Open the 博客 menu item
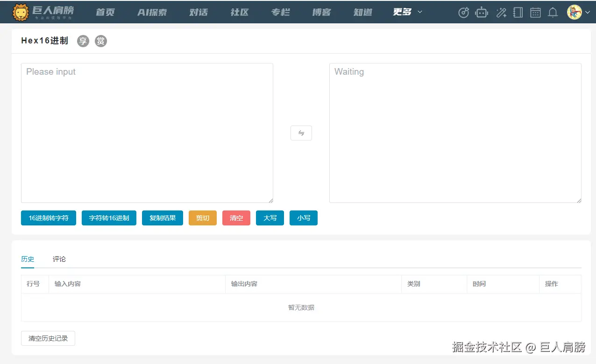The image size is (596, 364). tap(322, 12)
